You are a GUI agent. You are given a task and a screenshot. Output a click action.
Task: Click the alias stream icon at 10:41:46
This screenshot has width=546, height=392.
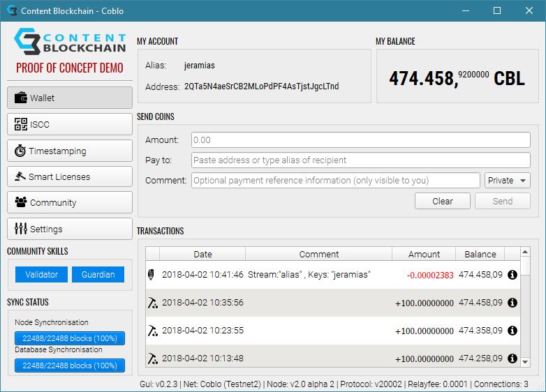click(x=151, y=274)
